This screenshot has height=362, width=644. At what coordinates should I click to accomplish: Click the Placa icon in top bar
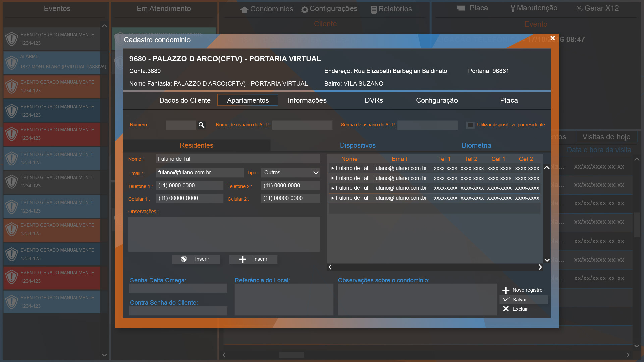point(461,8)
